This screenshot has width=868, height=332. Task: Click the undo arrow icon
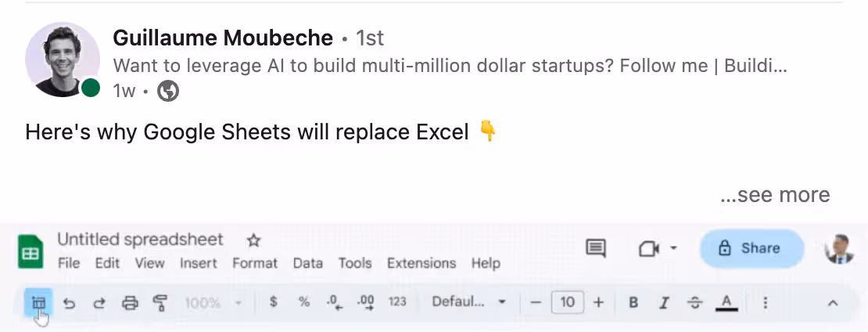point(69,302)
